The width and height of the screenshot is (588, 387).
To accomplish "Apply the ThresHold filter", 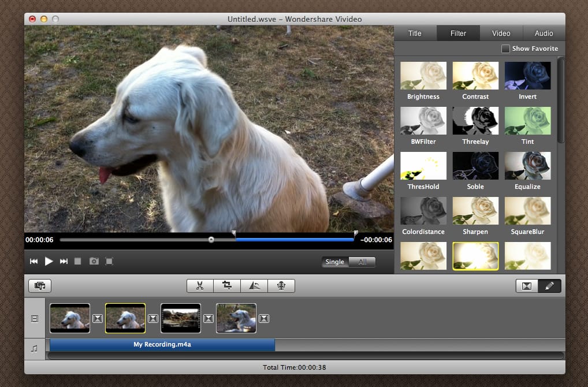I will pyautogui.click(x=423, y=166).
